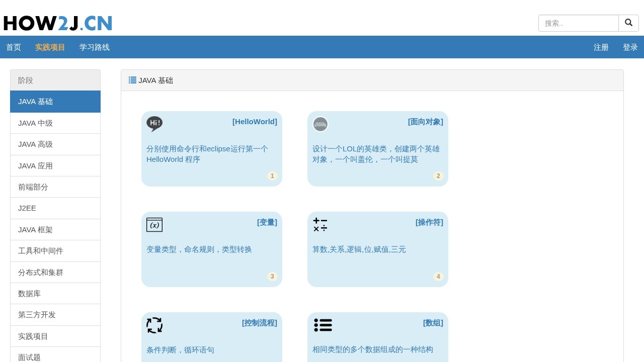Open the [数组] lesson link
Image resolution: width=644 pixels, height=362 pixels.
tap(433, 323)
